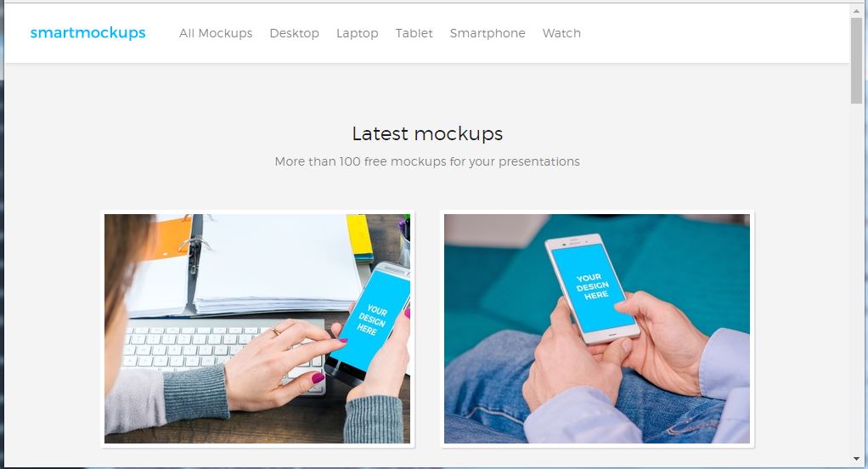Go to the All Mockups category
Viewport: 868px width, 469px height.
216,33
